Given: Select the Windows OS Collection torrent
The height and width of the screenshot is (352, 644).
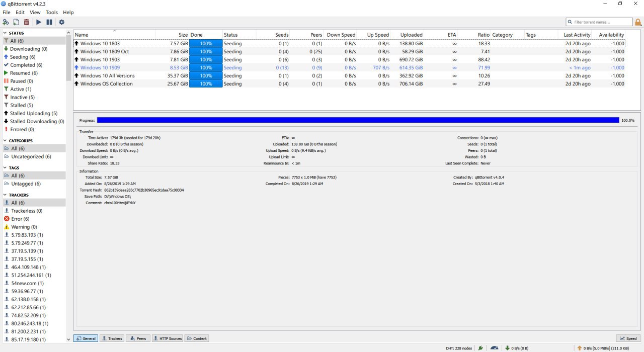Looking at the screenshot, I should pos(349,84).
